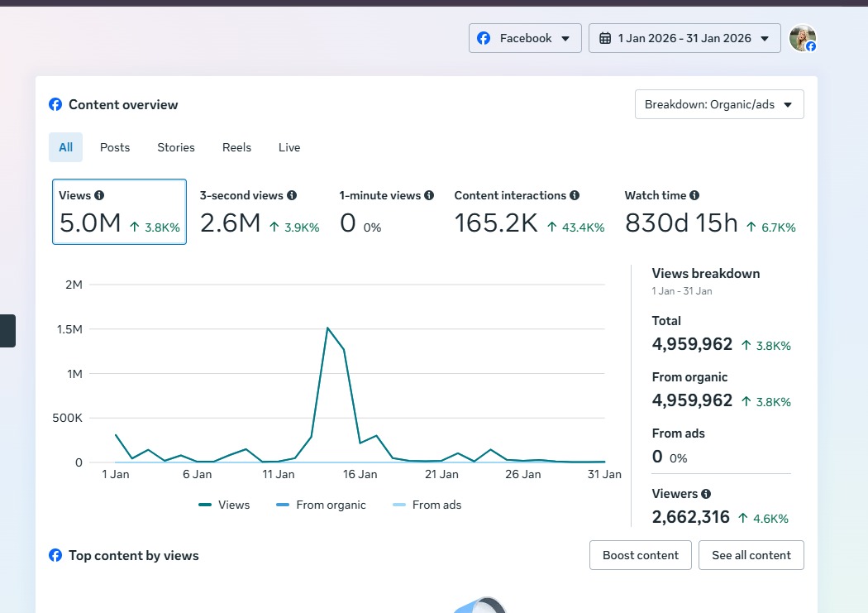Click the Total value 4,959,962
868x613 pixels.
pyautogui.click(x=692, y=344)
